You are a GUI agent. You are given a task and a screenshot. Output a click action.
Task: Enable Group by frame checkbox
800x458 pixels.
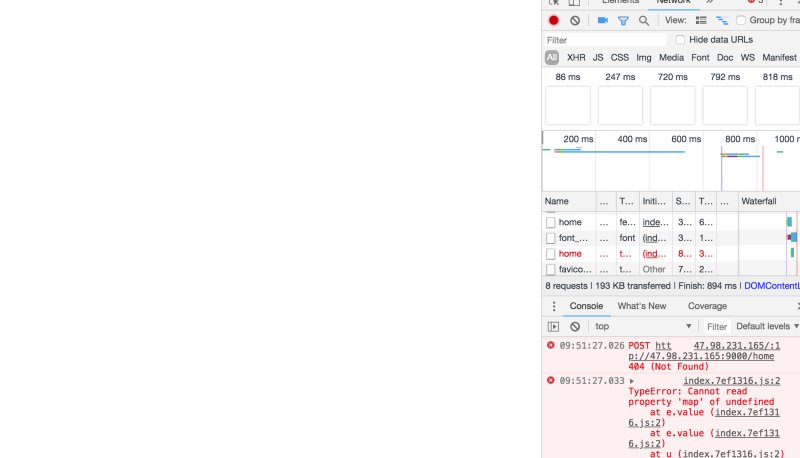[x=741, y=20]
